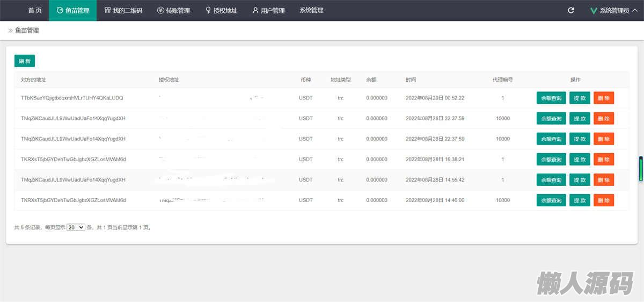
Task: Click 余额查询 in first row
Action: point(551,98)
